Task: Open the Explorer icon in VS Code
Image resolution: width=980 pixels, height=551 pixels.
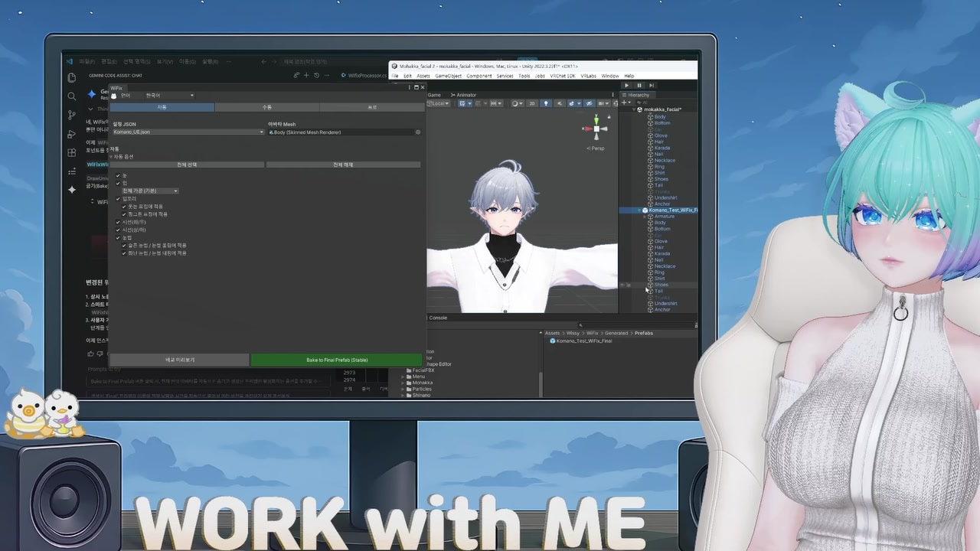Action: tap(72, 77)
